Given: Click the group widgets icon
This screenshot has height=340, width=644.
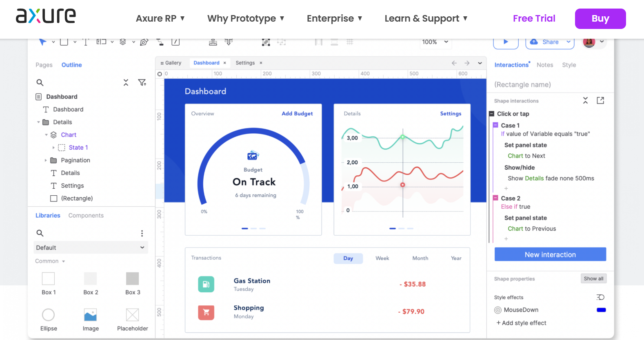Looking at the screenshot, I should click(266, 42).
